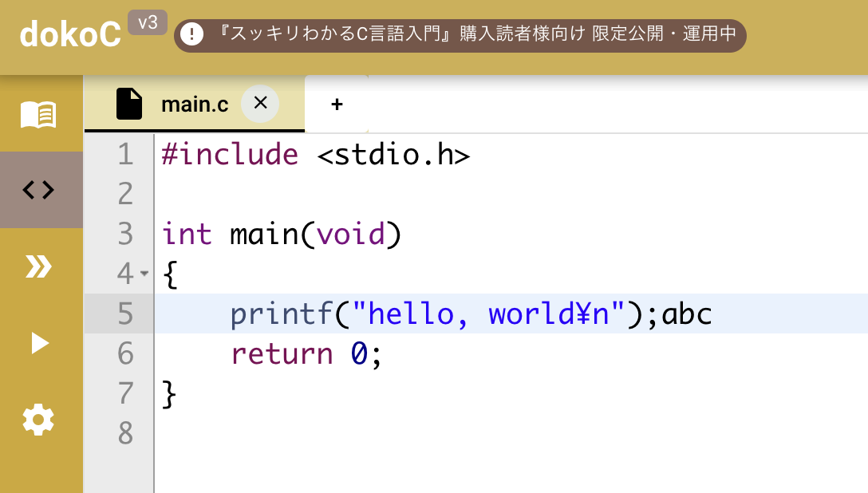The height and width of the screenshot is (493, 868).
Task: Select the code editor view icon
Action: [38, 190]
